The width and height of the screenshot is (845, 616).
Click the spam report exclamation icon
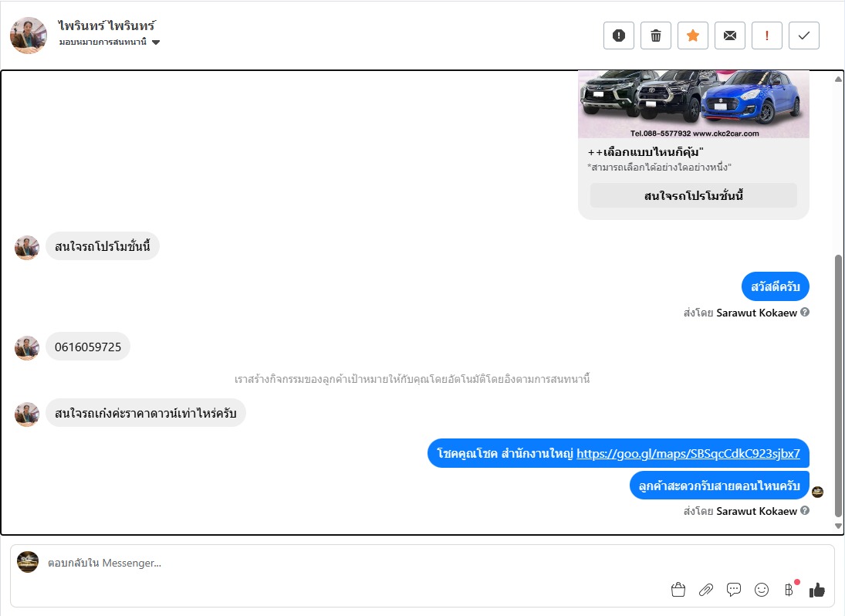[x=619, y=36]
